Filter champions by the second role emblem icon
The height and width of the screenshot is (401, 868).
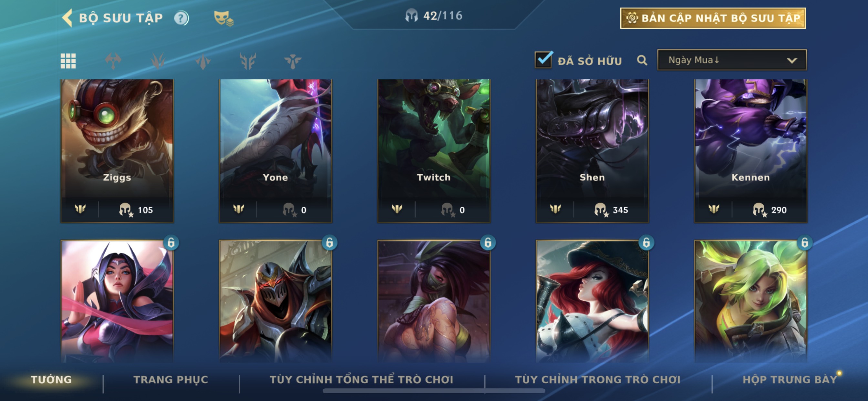pos(158,61)
